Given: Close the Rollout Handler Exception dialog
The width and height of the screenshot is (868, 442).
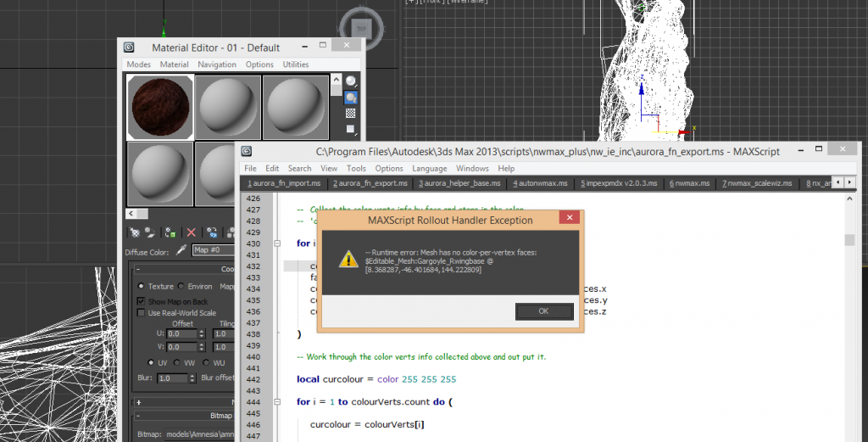Looking at the screenshot, I should pyautogui.click(x=569, y=218).
